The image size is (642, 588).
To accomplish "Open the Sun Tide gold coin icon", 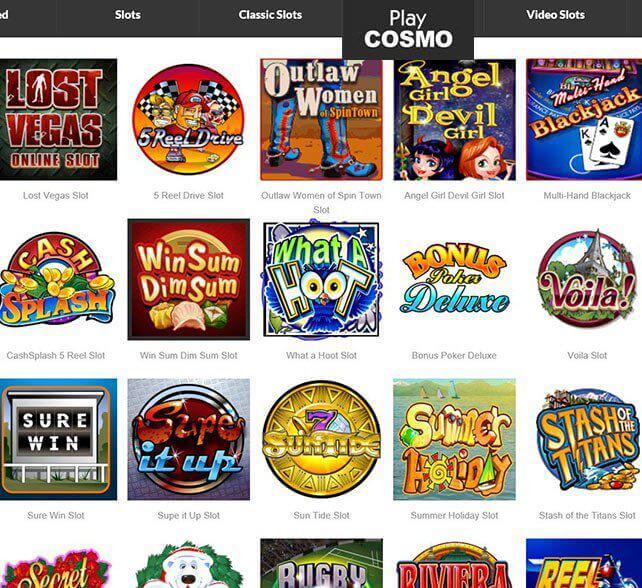I will [x=321, y=439].
